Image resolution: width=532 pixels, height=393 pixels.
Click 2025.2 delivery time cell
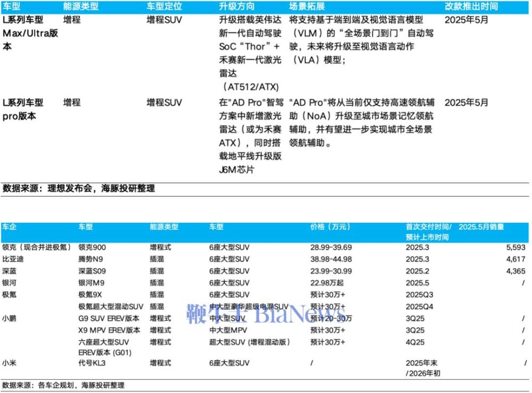pos(417,271)
